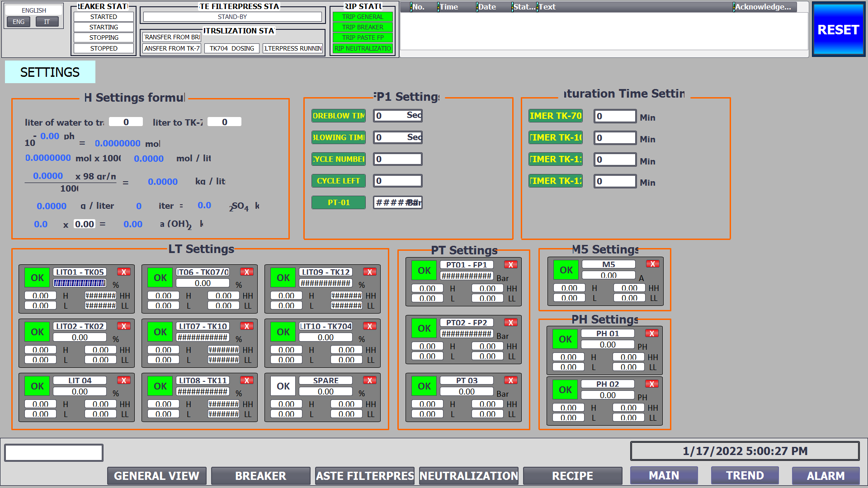Image resolution: width=868 pixels, height=488 pixels.
Task: Click liter of water to transfer field
Action: coord(126,122)
